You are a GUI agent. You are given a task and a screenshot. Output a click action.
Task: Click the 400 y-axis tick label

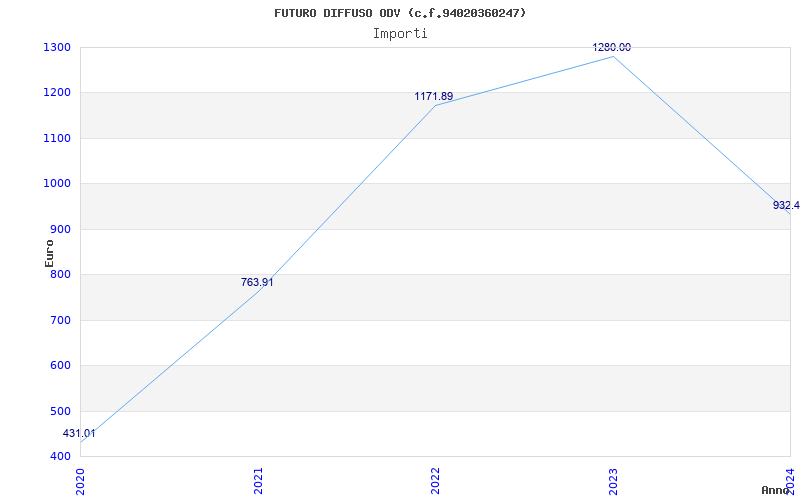(x=61, y=456)
